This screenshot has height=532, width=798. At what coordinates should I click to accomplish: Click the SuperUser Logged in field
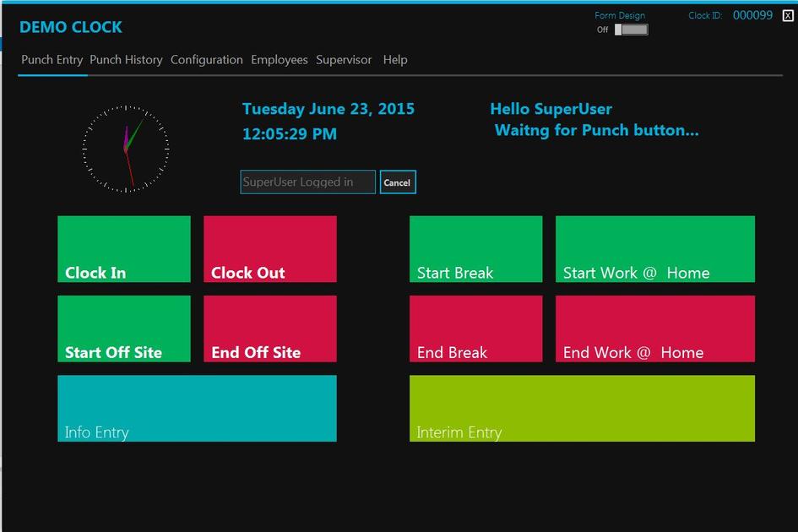(x=308, y=182)
